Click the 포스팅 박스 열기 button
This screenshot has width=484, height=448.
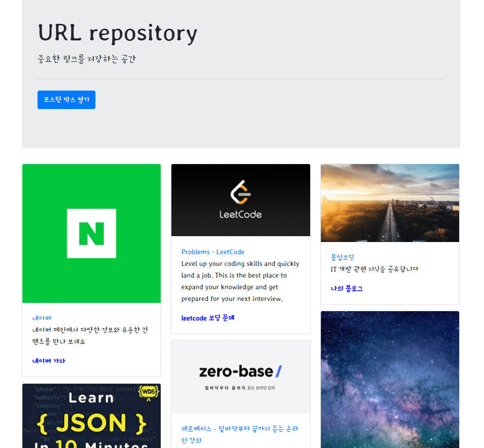pyautogui.click(x=66, y=99)
